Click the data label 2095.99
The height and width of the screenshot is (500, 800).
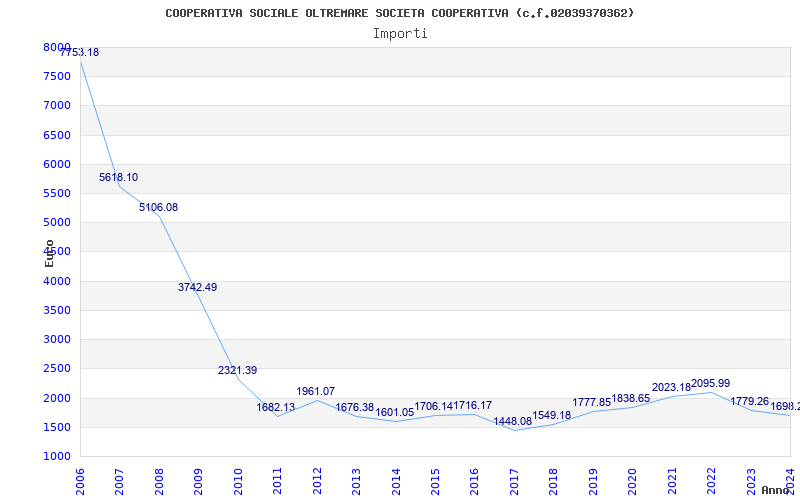point(711,384)
